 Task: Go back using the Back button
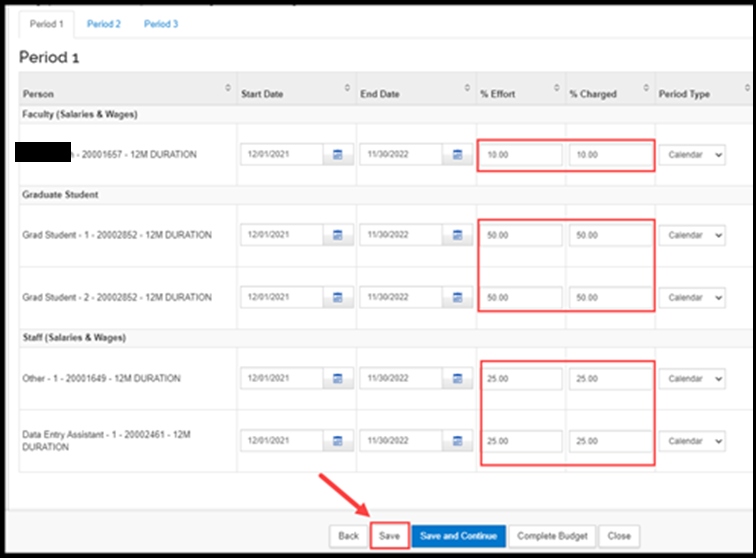coord(348,536)
